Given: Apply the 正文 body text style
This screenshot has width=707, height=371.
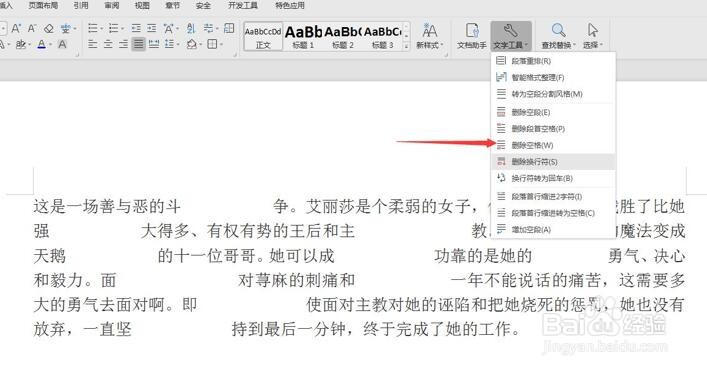Looking at the screenshot, I should click(x=263, y=36).
